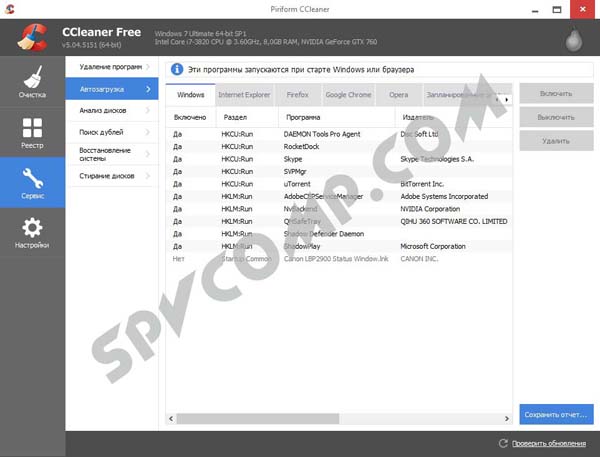Click the blue info icon above the tabs
Image resolution: width=600 pixels, height=457 pixels.
click(177, 70)
